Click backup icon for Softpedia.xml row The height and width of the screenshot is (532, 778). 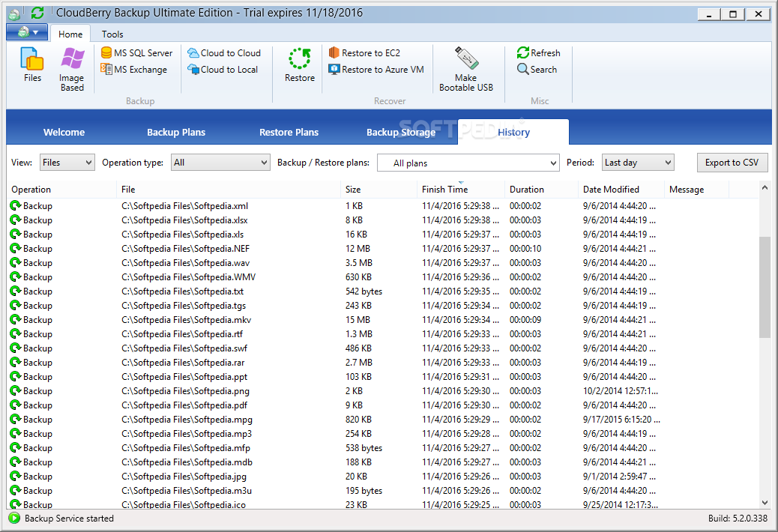[x=16, y=205]
